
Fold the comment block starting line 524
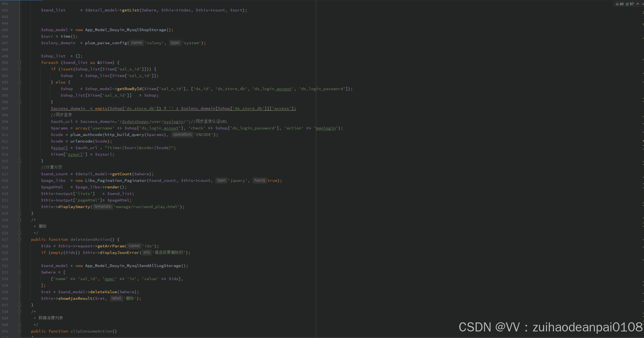(19, 220)
